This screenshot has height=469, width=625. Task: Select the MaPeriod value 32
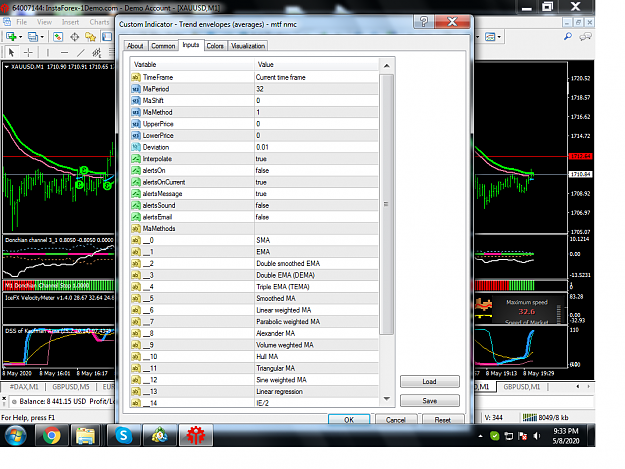tap(316, 89)
